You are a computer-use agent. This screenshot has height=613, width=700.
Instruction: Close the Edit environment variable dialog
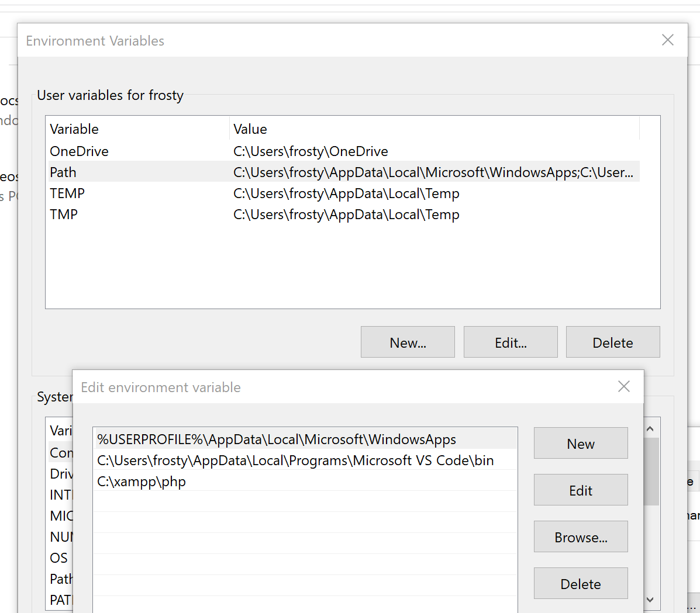[x=623, y=386]
